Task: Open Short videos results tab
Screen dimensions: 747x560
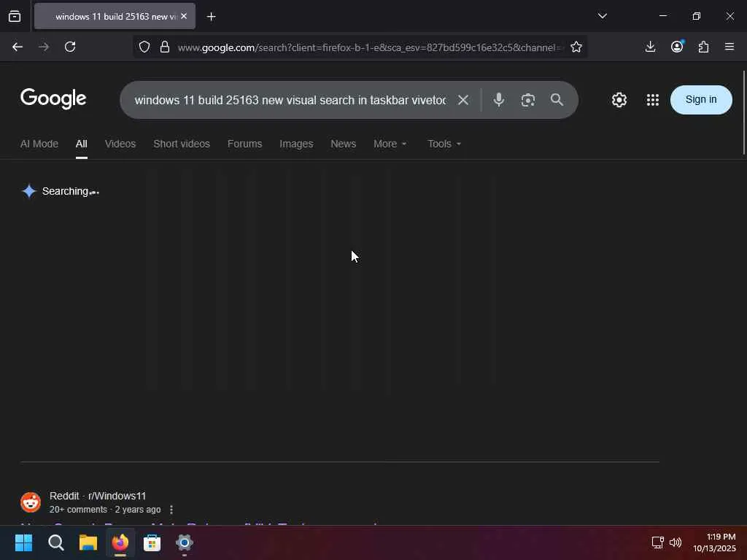Action: point(182,144)
